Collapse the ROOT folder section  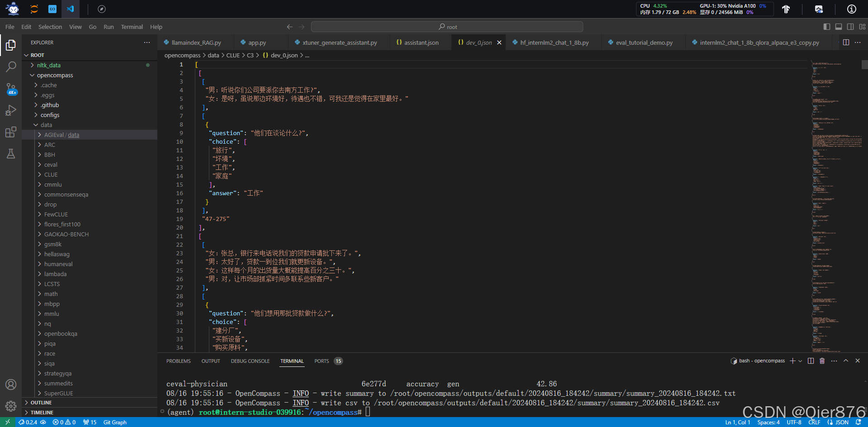click(90, 55)
